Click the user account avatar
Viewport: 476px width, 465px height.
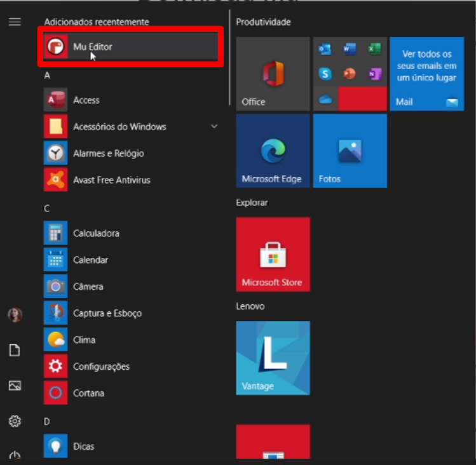coord(15,314)
